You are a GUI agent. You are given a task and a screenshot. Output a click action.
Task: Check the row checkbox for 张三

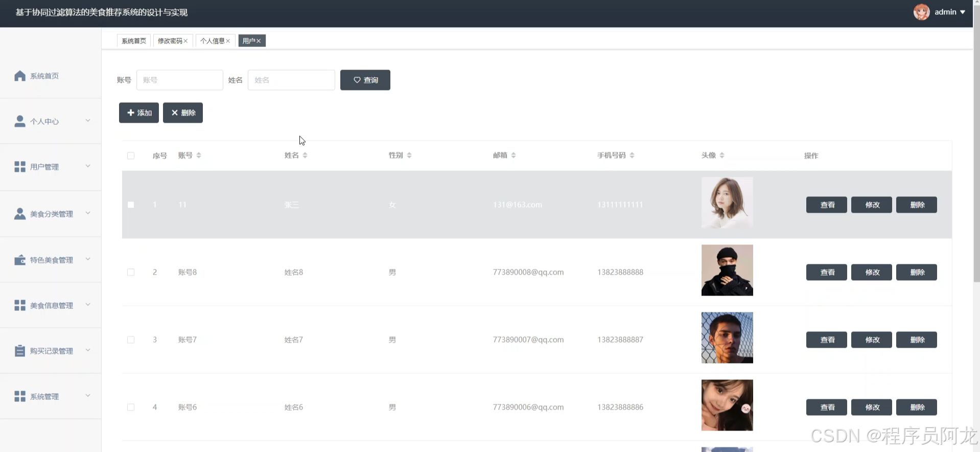[x=131, y=205]
